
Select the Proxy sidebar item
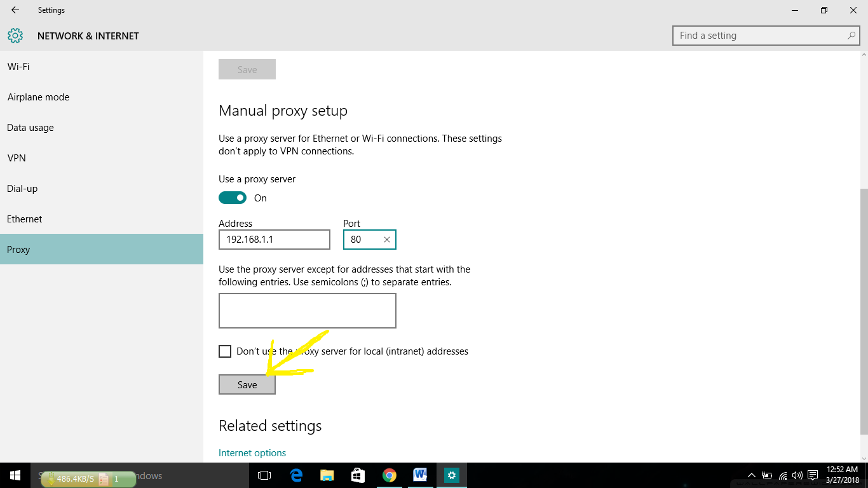point(102,250)
